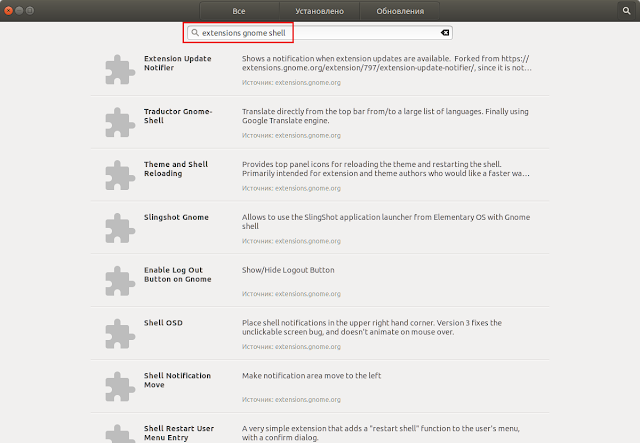Click source line under Theme and Shell Reloading

pyautogui.click(x=291, y=188)
